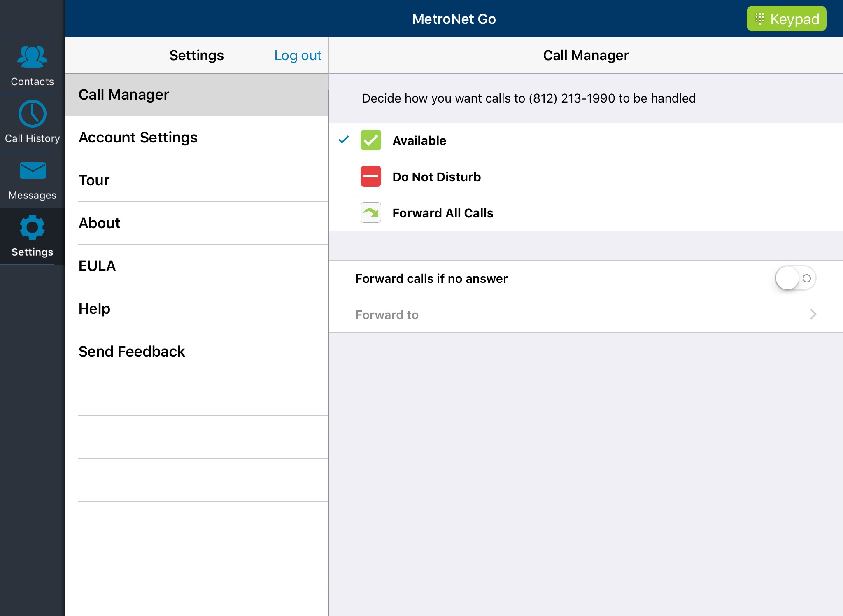Click the Forward All Calls arrow icon
The height and width of the screenshot is (616, 843).
370,213
